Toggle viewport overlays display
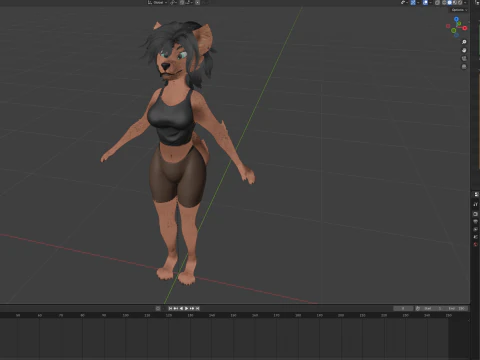Image resolution: width=480 pixels, height=360 pixels. (x=425, y=2)
